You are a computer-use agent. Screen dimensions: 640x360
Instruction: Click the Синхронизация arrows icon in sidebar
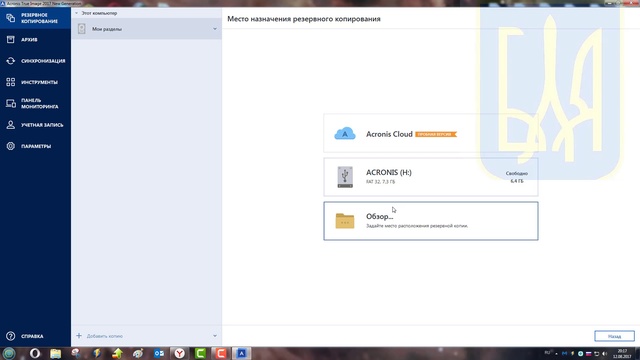click(11, 61)
